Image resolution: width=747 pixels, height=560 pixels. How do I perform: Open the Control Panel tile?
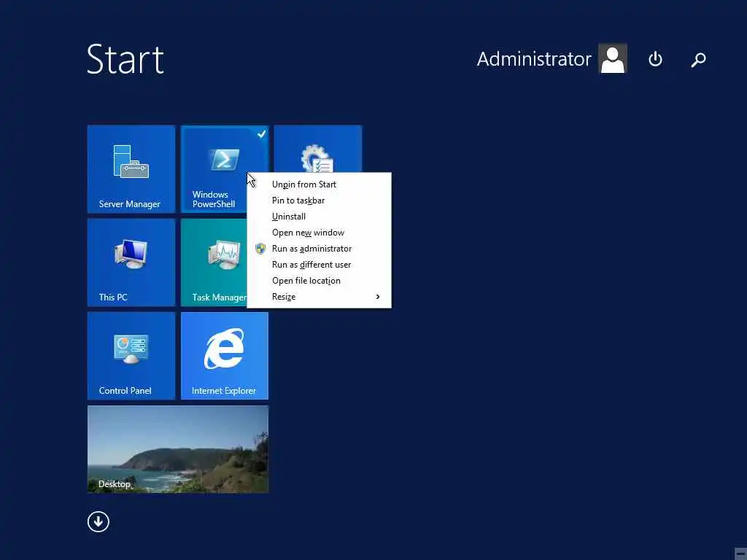pyautogui.click(x=131, y=356)
